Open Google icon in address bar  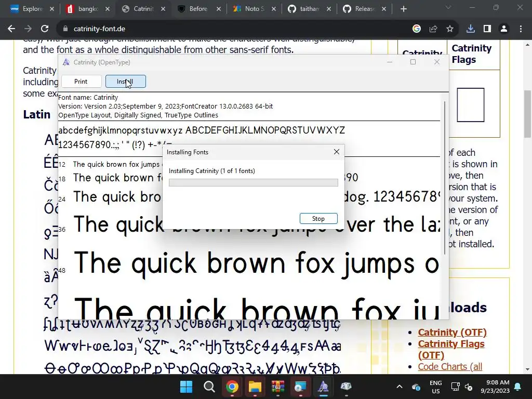click(417, 29)
